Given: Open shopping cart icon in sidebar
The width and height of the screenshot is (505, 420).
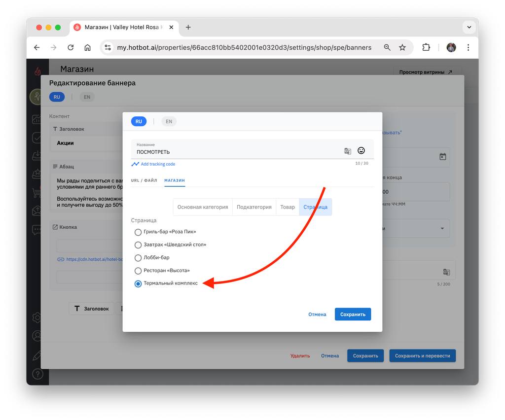Looking at the screenshot, I should tap(36, 193).
